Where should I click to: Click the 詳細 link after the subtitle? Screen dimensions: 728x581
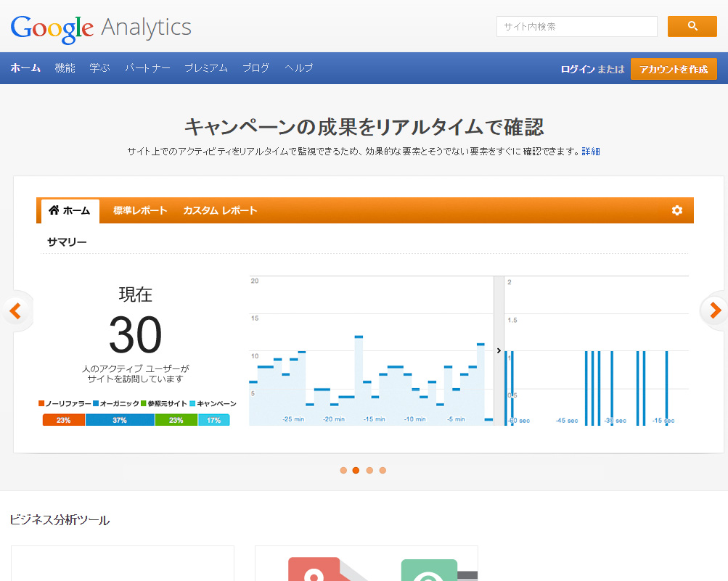591,152
